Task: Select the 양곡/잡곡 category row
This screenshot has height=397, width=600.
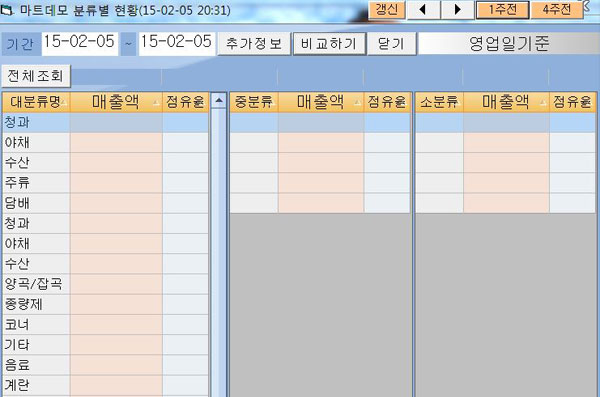Action: pos(105,284)
